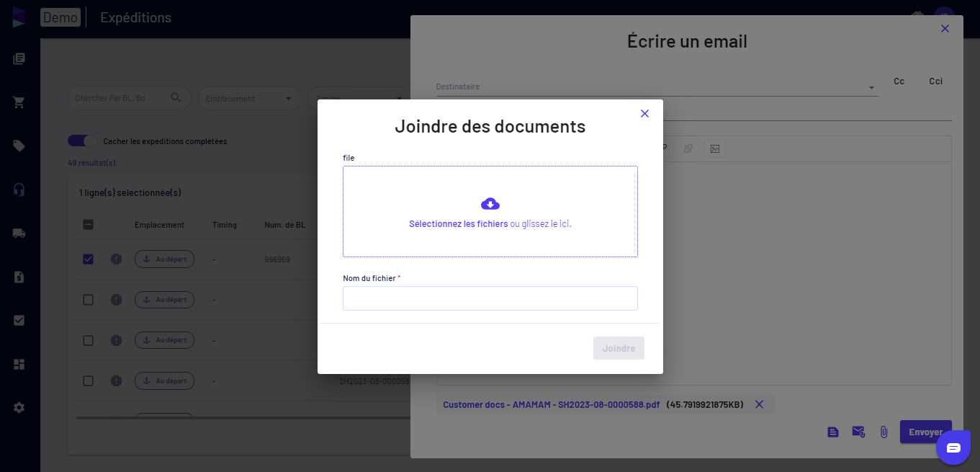The width and height of the screenshot is (980, 472).
Task: Click the '1 ligne(s) selectionnée(s)' label
Action: pos(130,193)
